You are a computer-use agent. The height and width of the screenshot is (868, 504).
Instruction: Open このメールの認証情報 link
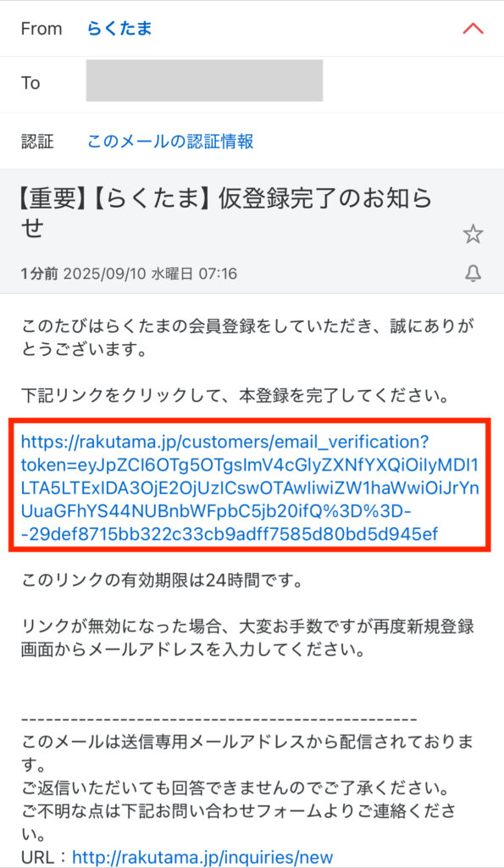click(x=170, y=142)
